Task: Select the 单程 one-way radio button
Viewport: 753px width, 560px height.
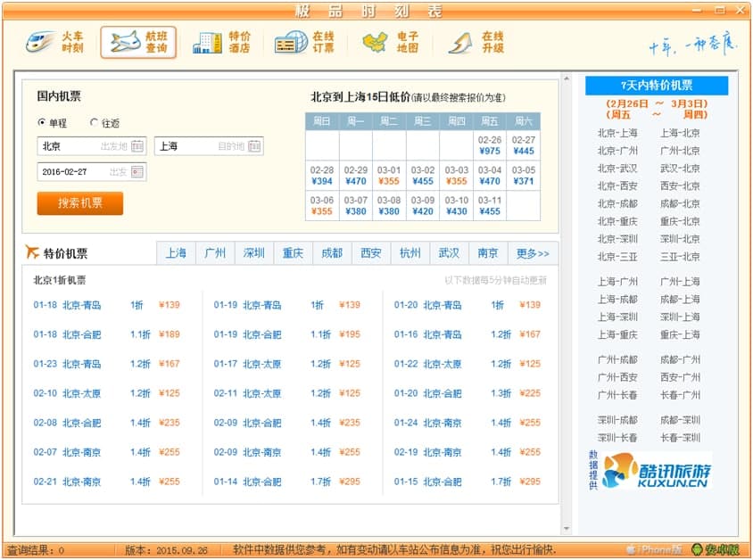Action: [x=42, y=123]
